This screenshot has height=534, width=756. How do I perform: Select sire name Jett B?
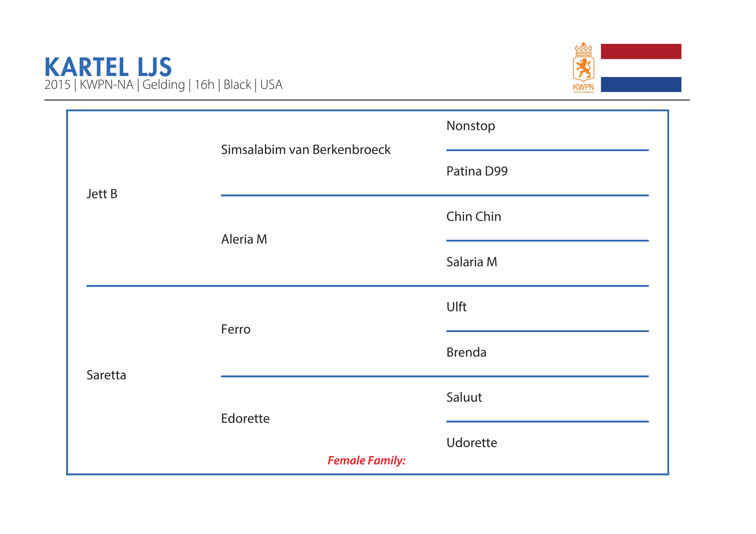point(102,194)
